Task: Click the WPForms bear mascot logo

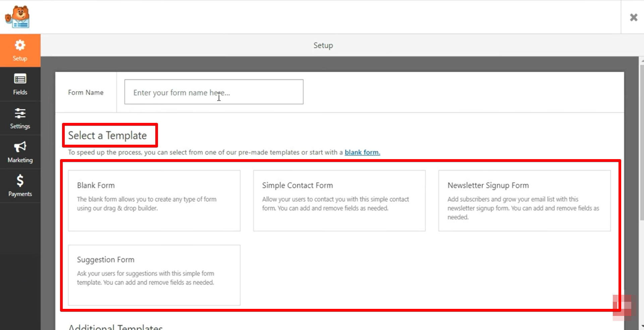Action: click(17, 17)
